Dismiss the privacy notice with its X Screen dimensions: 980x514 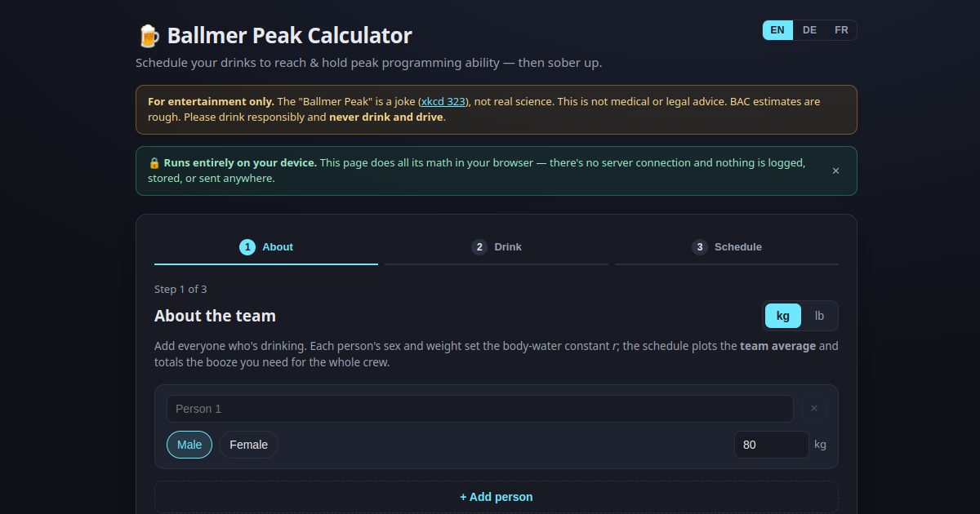tap(835, 171)
